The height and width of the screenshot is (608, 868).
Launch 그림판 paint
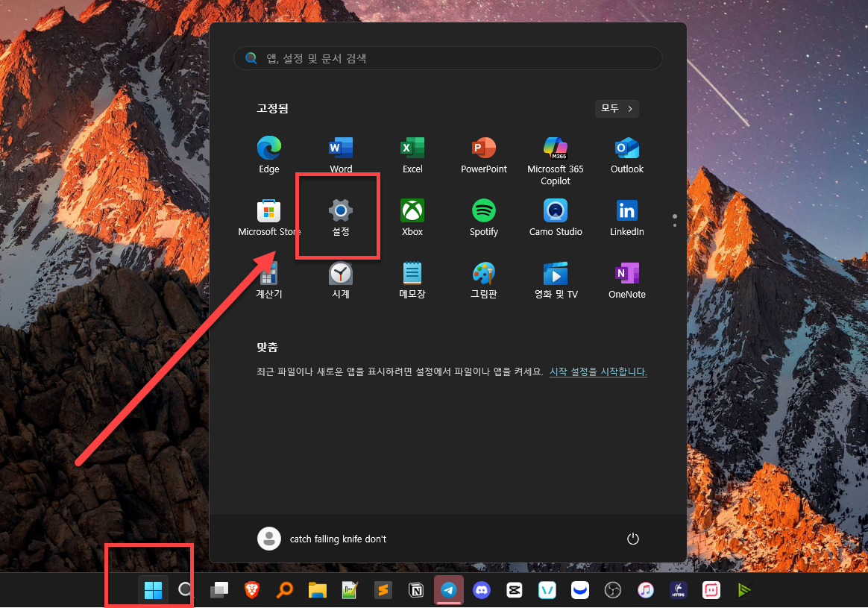484,281
